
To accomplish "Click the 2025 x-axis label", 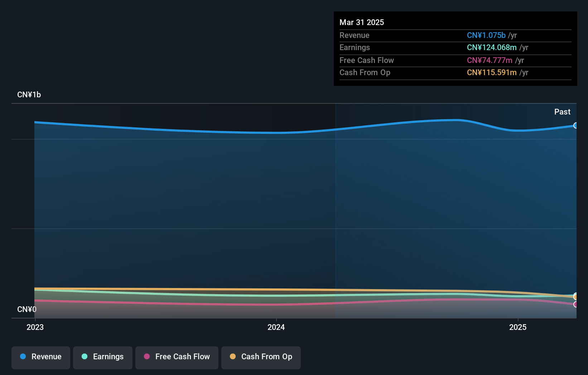I will click(518, 327).
